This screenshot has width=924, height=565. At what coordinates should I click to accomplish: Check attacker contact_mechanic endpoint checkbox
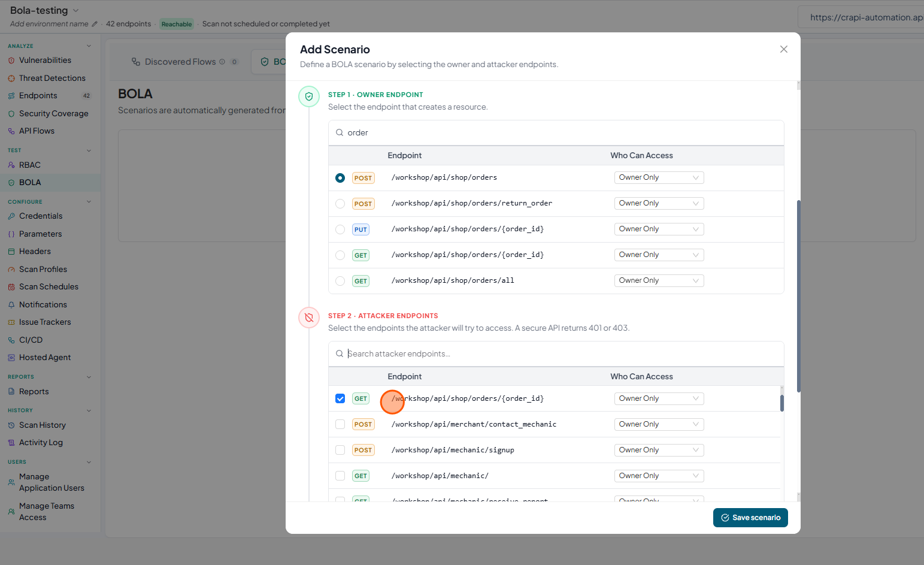point(340,425)
